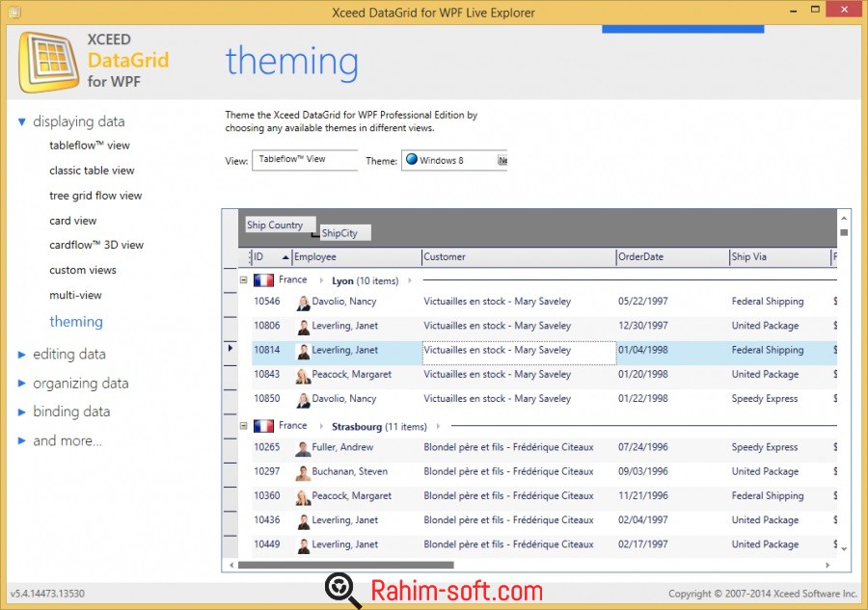868x610 pixels.
Task: Click Margaret Peacock's photo in order 10360
Action: tap(304, 497)
